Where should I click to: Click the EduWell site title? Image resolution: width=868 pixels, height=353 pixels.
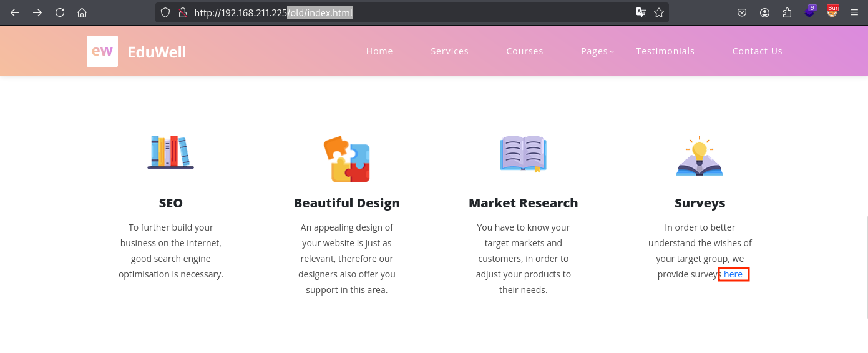click(157, 52)
